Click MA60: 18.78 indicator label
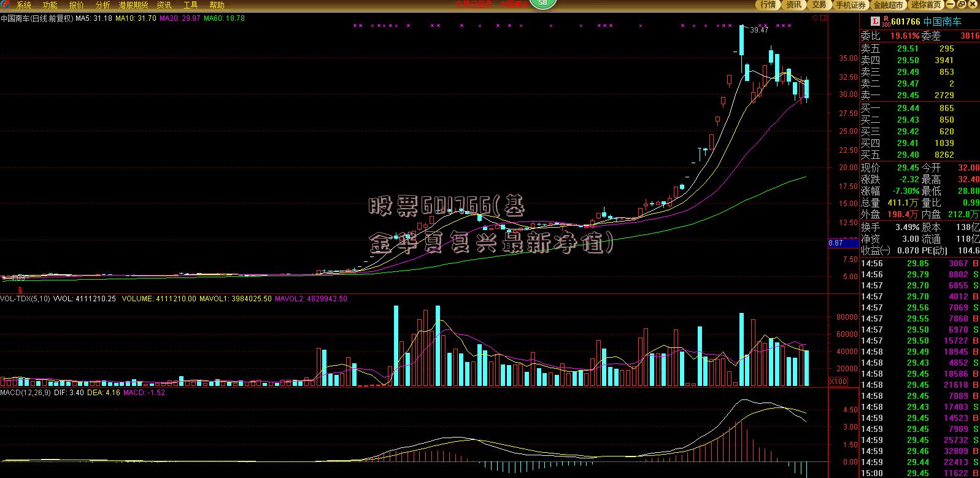This screenshot has width=980, height=478. point(224,18)
